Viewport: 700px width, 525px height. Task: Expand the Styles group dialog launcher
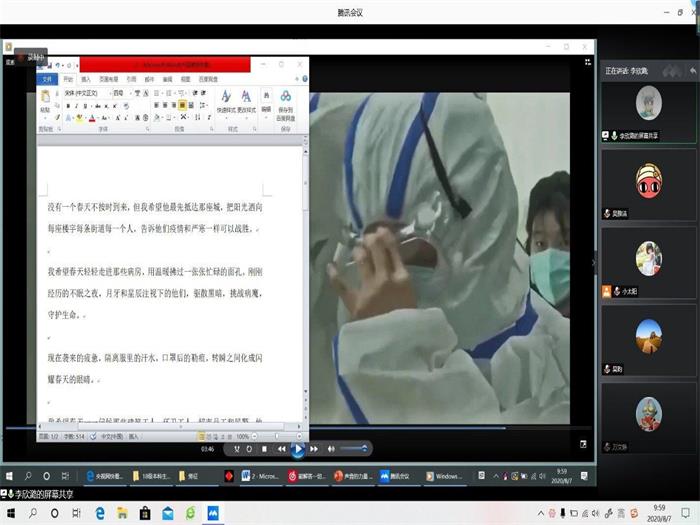click(254, 129)
